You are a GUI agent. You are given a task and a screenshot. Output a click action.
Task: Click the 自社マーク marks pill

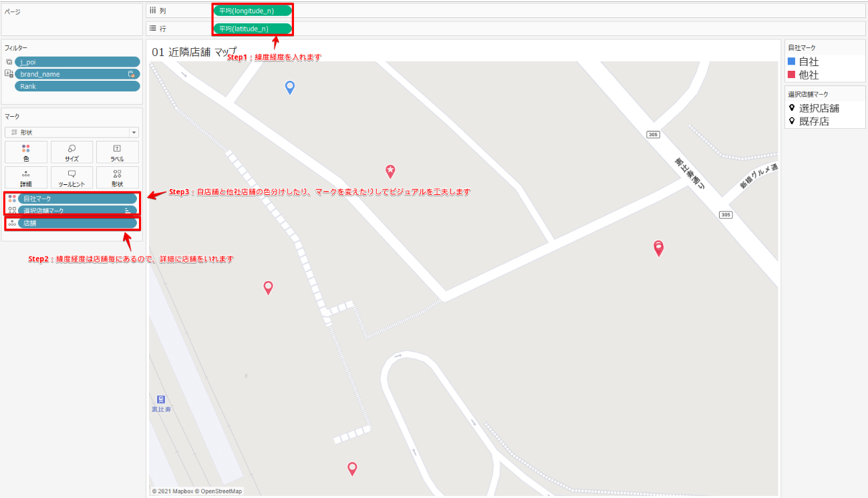point(78,198)
